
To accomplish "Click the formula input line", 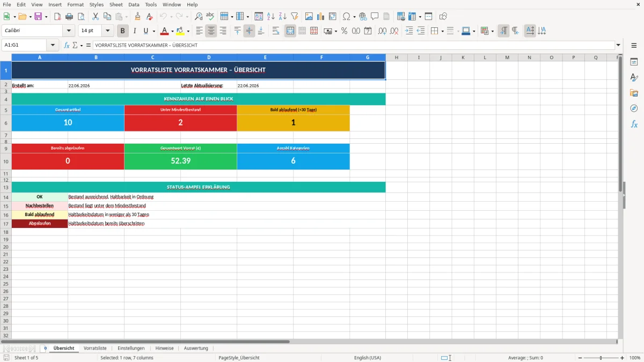I will pos(354,46).
